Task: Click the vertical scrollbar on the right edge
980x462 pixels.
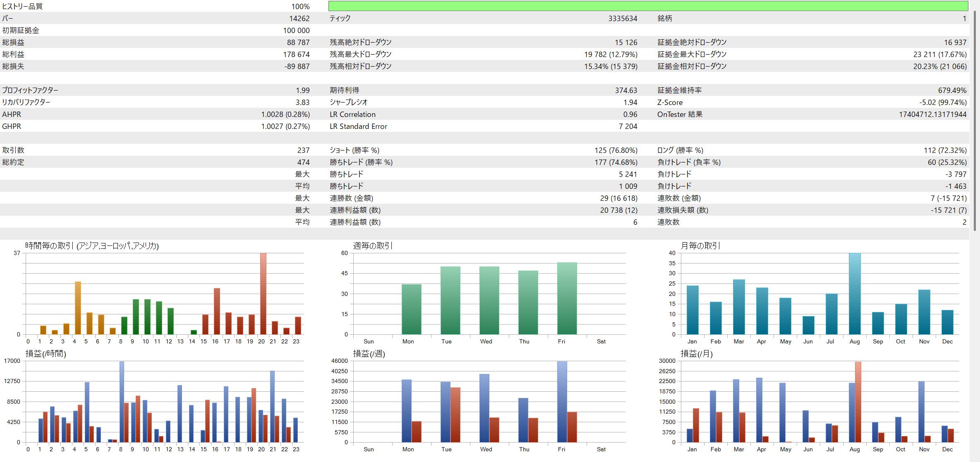Action: 975,120
